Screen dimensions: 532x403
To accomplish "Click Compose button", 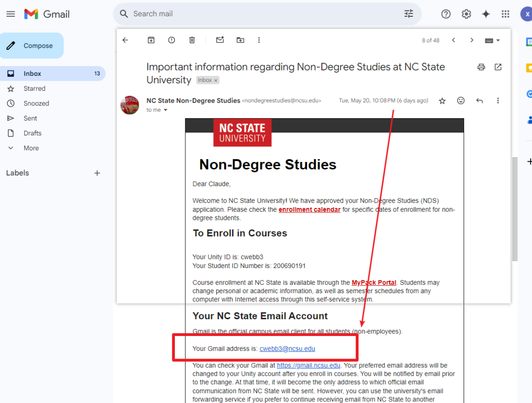I will [32, 45].
